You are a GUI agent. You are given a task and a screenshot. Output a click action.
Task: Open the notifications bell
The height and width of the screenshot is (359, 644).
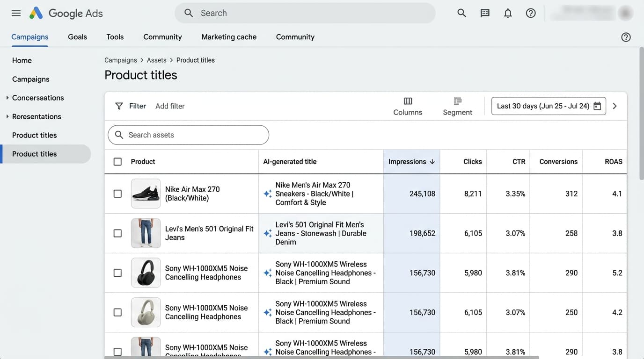pos(508,13)
